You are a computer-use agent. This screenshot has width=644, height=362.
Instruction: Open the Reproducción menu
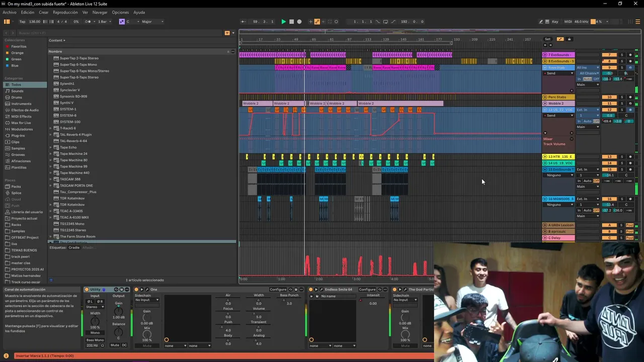pyautogui.click(x=65, y=12)
